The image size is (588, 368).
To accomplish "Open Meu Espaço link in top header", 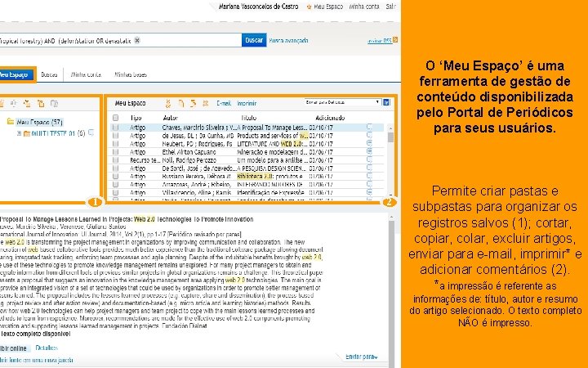I will pos(328,7).
